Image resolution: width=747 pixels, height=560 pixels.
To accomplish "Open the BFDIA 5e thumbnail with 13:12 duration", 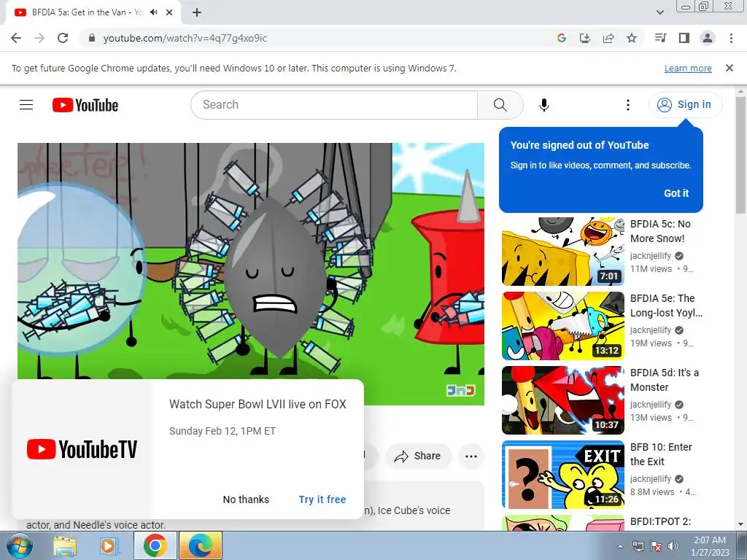I will coord(563,326).
